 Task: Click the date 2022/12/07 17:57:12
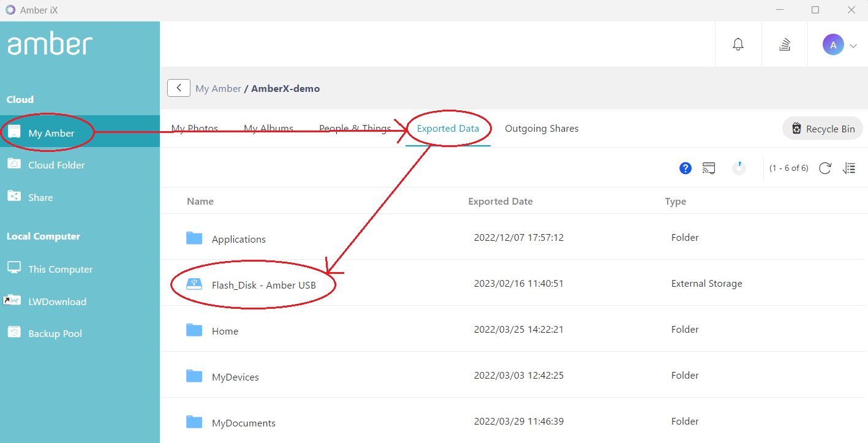[519, 238]
